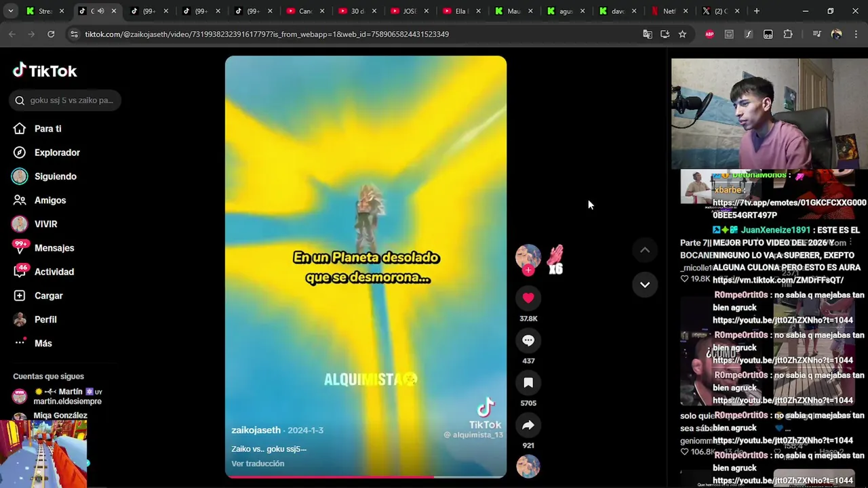Click the address bar URL

coord(267,34)
